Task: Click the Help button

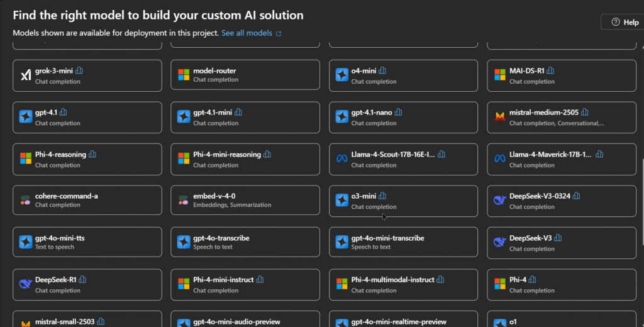Action: tap(624, 22)
